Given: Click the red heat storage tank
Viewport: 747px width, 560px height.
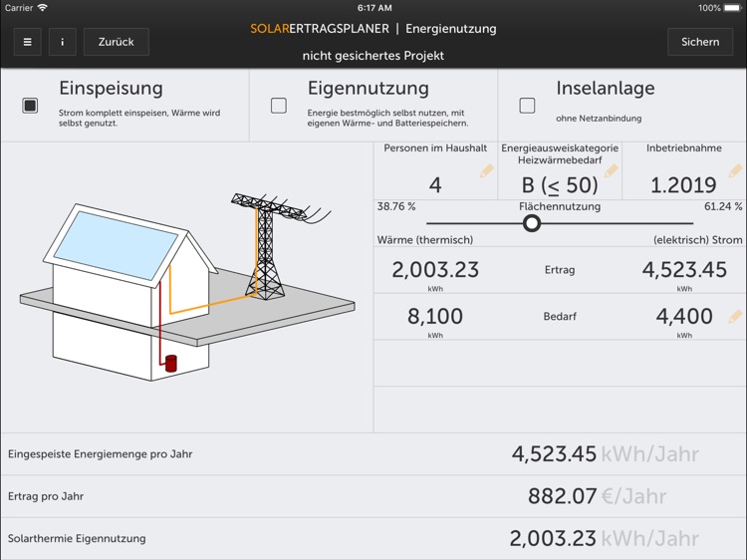Looking at the screenshot, I should coord(170,363).
